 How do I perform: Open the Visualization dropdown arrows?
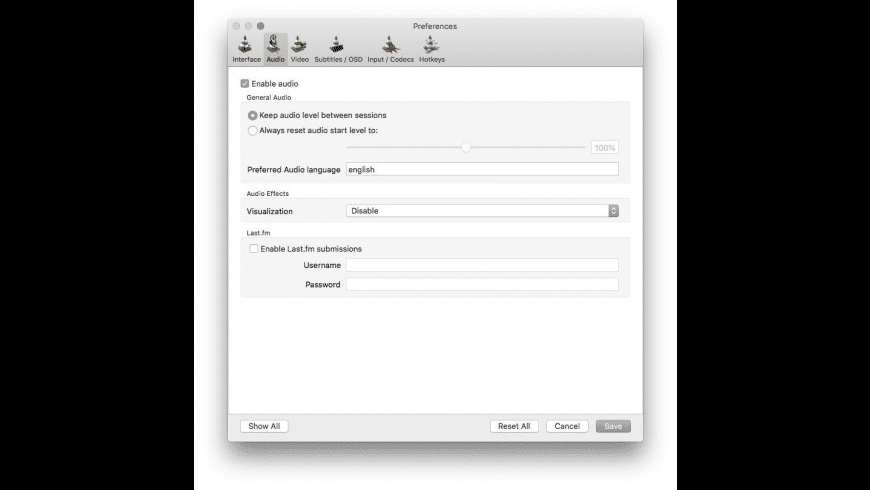(613, 211)
